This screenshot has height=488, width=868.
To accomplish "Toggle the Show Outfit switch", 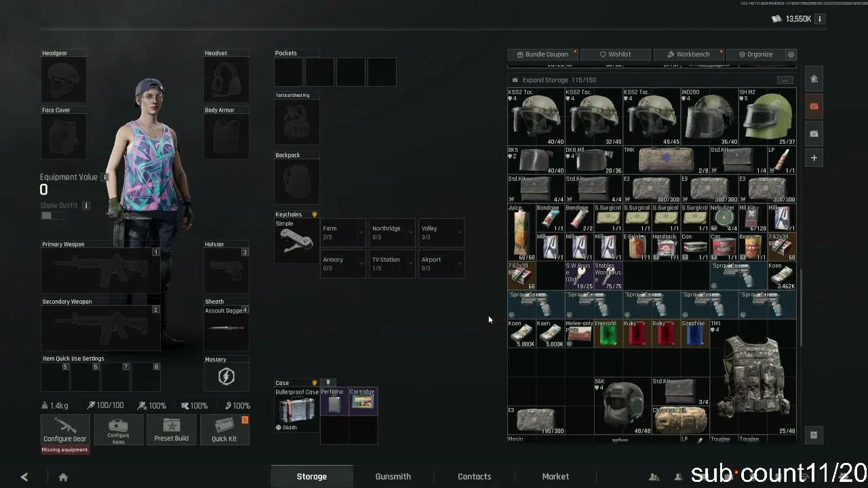I will tap(52, 216).
